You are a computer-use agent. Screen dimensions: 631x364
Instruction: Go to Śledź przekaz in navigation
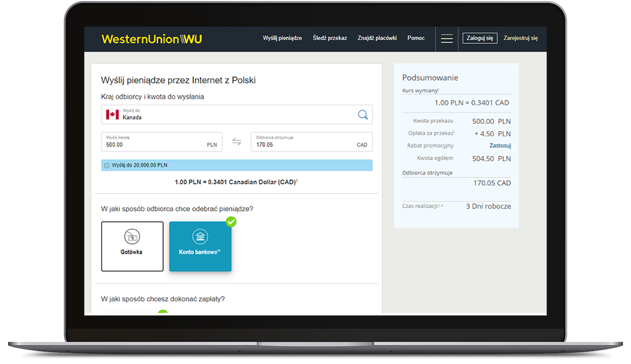point(330,38)
